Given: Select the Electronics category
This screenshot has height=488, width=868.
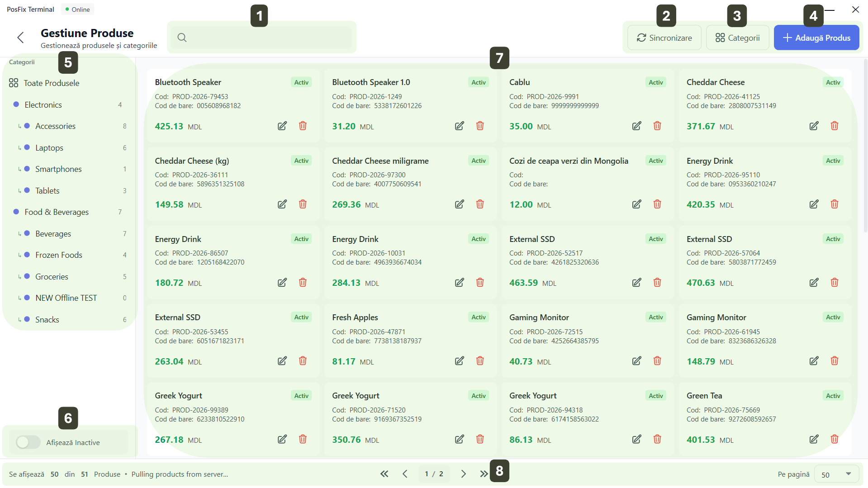Looking at the screenshot, I should coord(43,105).
